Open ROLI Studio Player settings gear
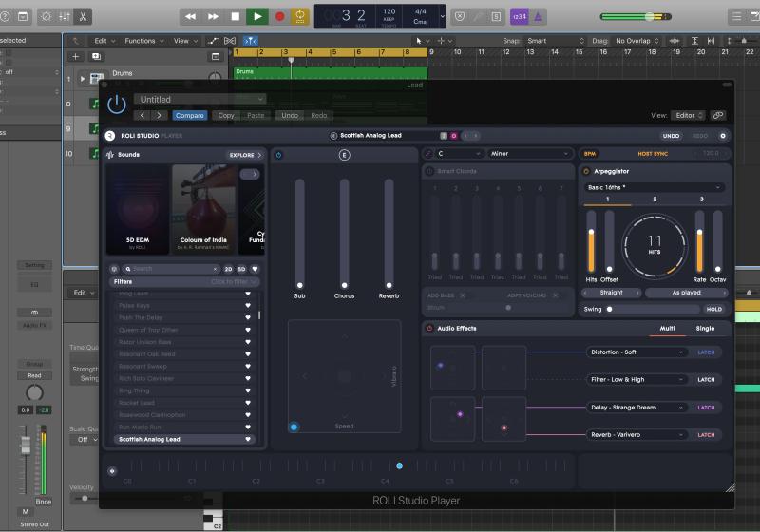The width and height of the screenshot is (760, 532). coord(722,136)
